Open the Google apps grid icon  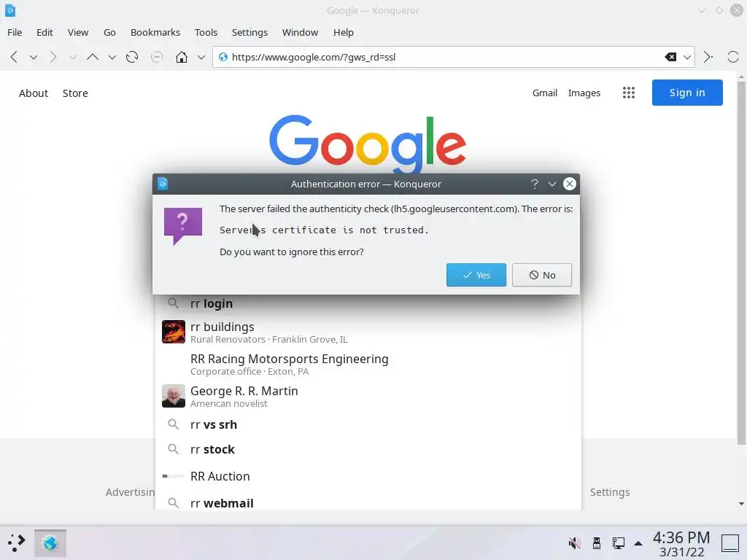[628, 93]
